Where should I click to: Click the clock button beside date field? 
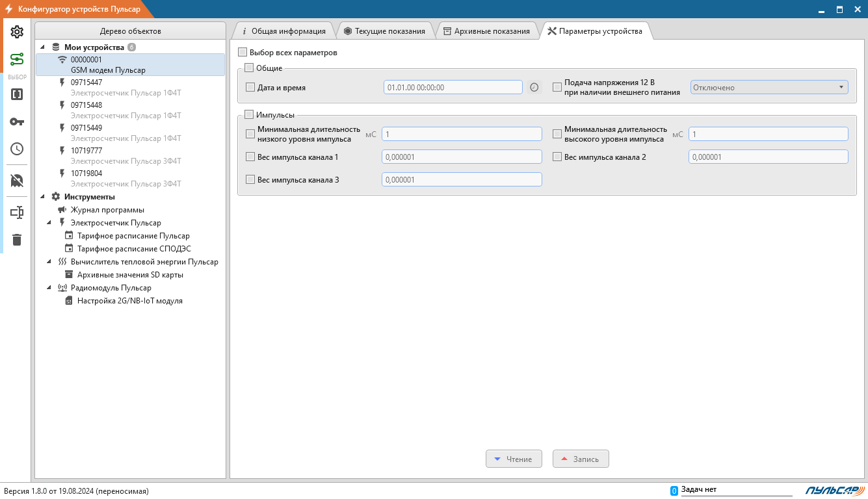534,87
